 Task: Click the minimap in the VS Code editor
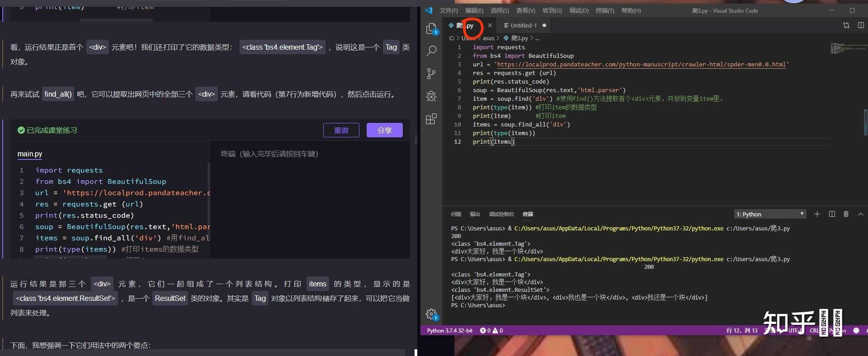click(x=848, y=48)
